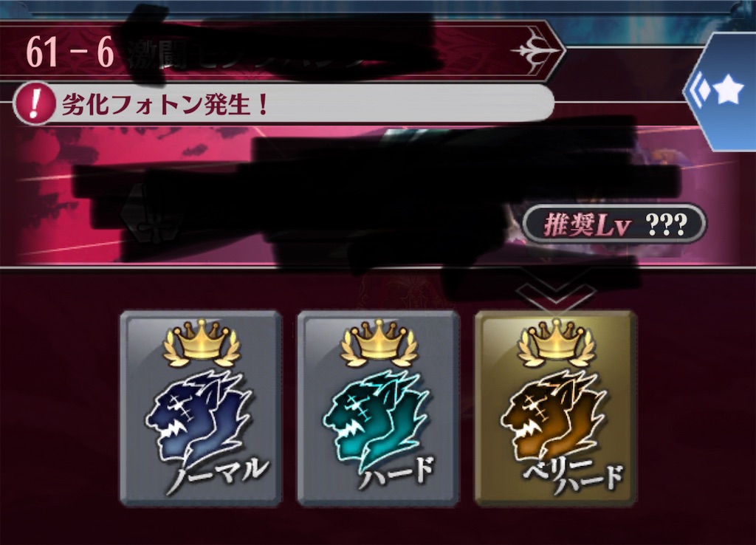Select the ノーマル difficulty card
756x545 pixels.
(201, 408)
